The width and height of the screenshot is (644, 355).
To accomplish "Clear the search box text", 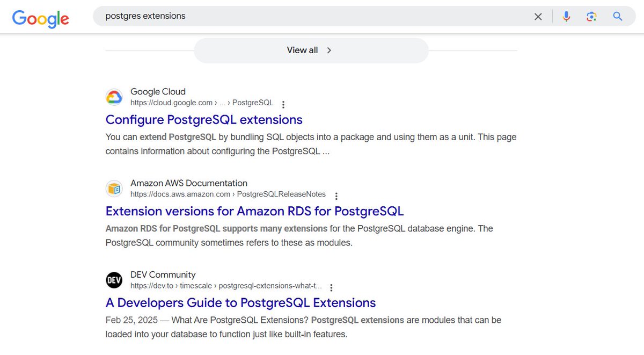I will (538, 17).
